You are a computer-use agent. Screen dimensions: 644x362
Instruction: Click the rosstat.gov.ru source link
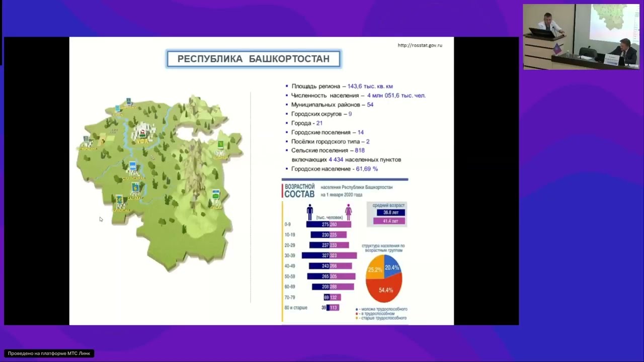420,45
